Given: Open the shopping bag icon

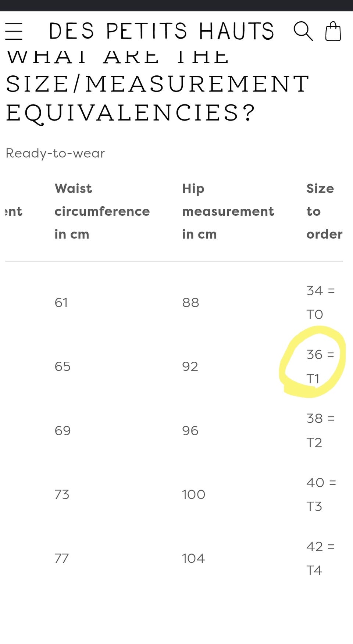Looking at the screenshot, I should click(333, 31).
